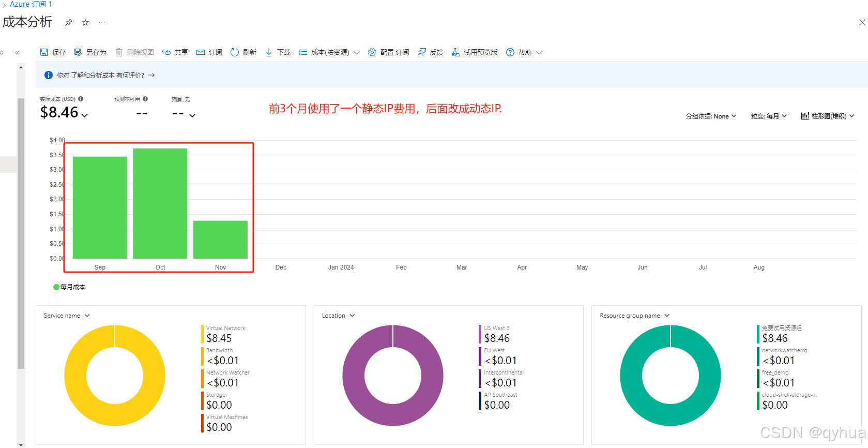Viewport: 868px width, 448px height.
Task: Click the Share (共享) link icon
Action: [166, 52]
